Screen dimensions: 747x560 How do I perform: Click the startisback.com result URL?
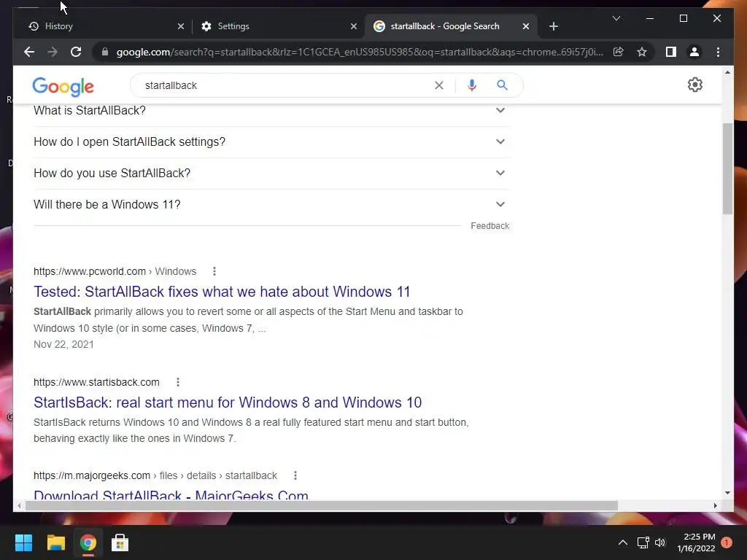[x=96, y=382]
